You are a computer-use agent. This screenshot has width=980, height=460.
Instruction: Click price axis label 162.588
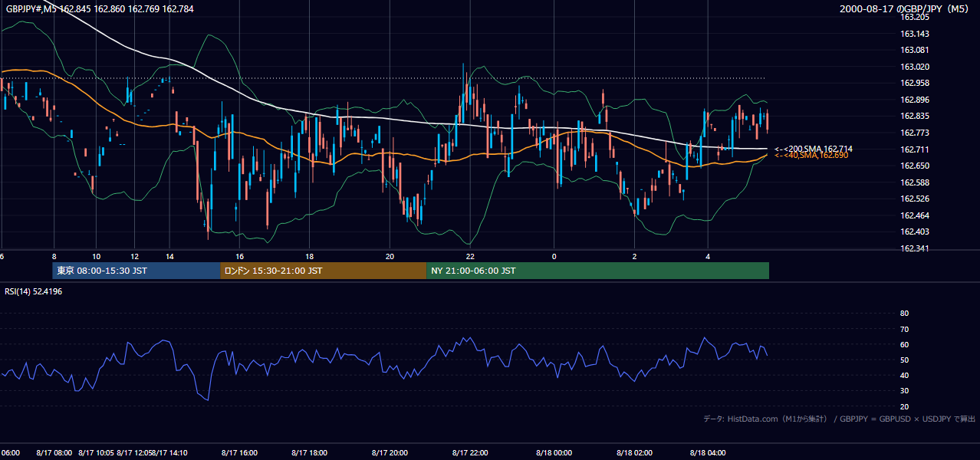click(914, 182)
